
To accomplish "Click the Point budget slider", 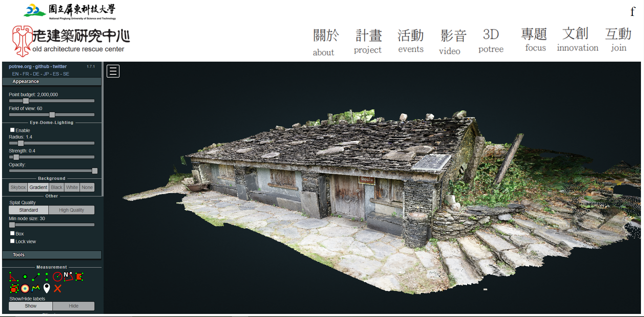I will point(51,101).
